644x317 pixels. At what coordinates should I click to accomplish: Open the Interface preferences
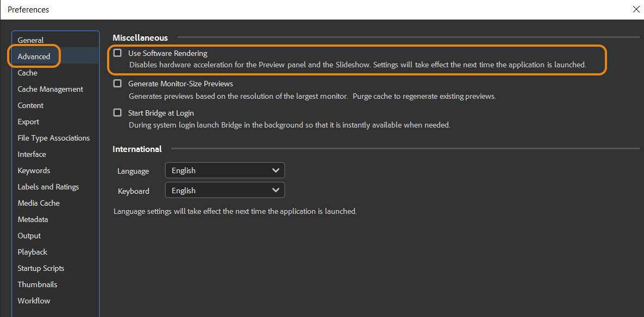click(x=32, y=154)
